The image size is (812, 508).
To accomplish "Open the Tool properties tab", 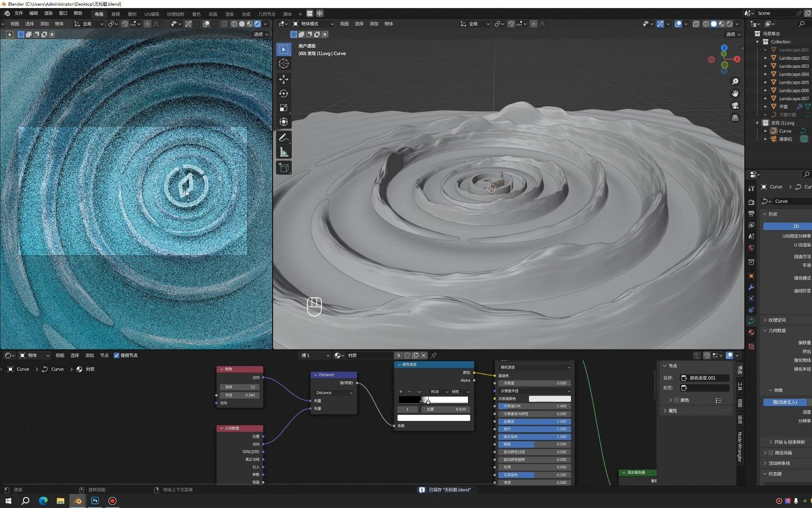I will pos(751,188).
